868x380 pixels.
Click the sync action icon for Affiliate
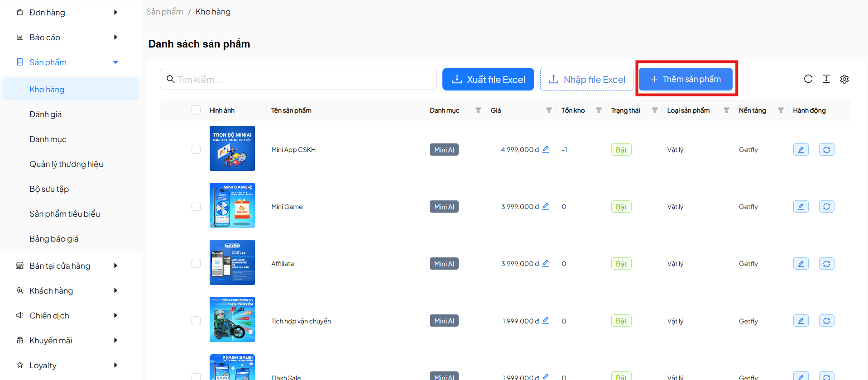pyautogui.click(x=826, y=264)
